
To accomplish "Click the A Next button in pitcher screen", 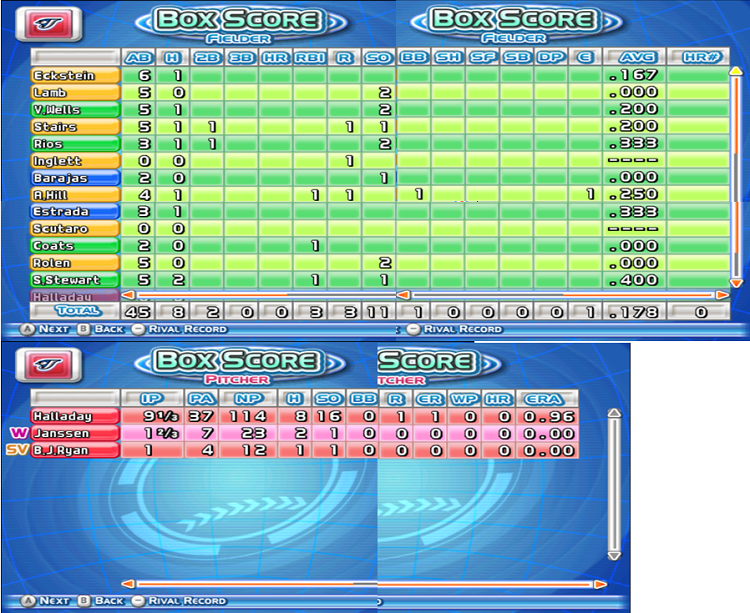I will click(x=44, y=601).
